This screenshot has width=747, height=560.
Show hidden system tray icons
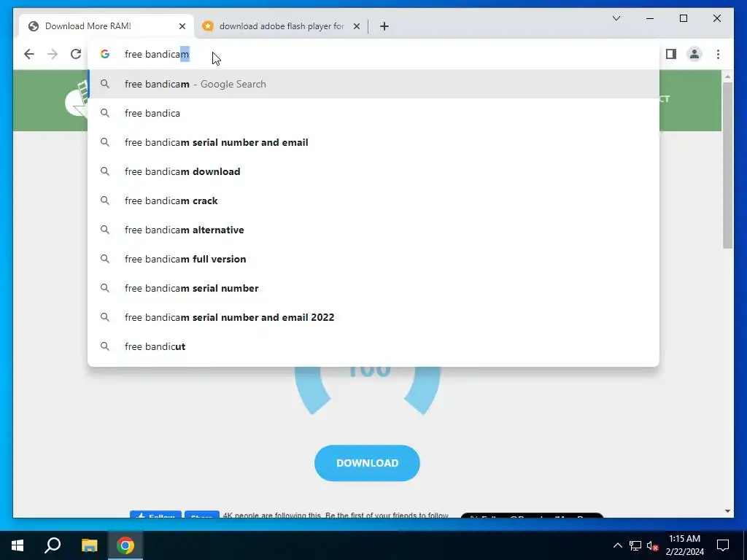coord(617,545)
